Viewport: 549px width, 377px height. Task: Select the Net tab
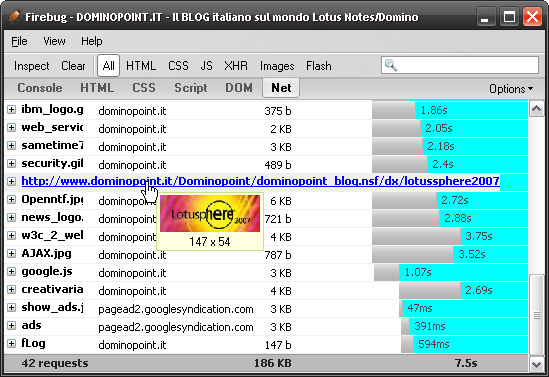click(281, 88)
